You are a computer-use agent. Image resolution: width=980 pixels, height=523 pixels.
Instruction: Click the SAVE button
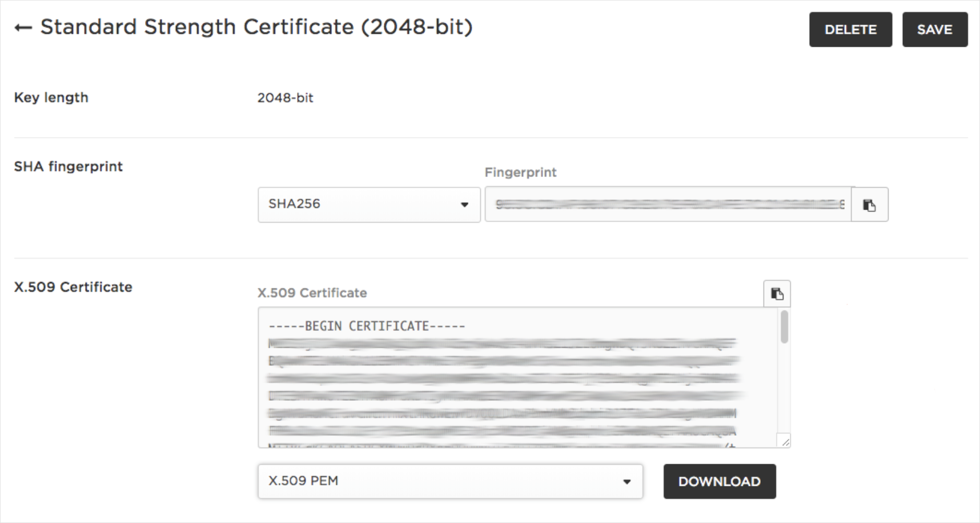pos(935,30)
